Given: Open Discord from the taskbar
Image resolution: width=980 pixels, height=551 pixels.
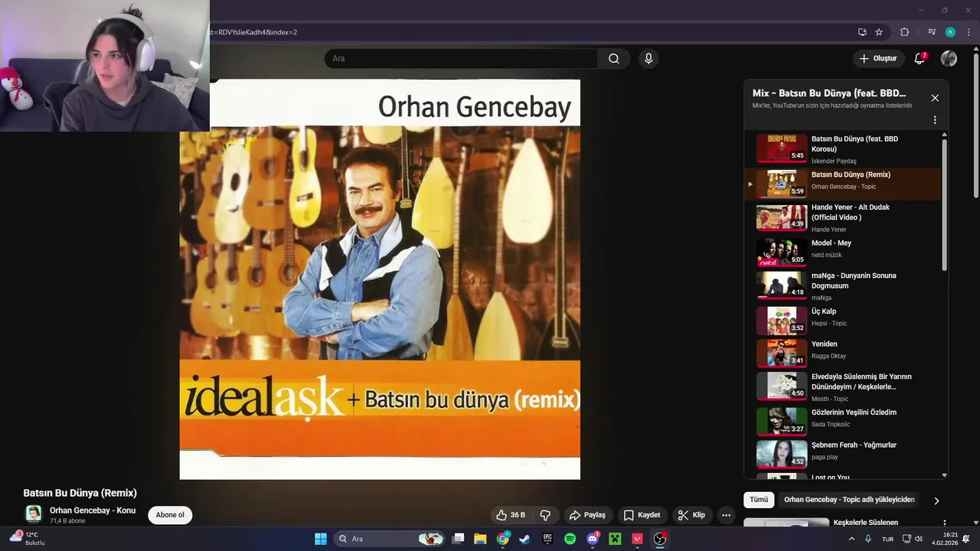Looking at the screenshot, I should (x=593, y=539).
